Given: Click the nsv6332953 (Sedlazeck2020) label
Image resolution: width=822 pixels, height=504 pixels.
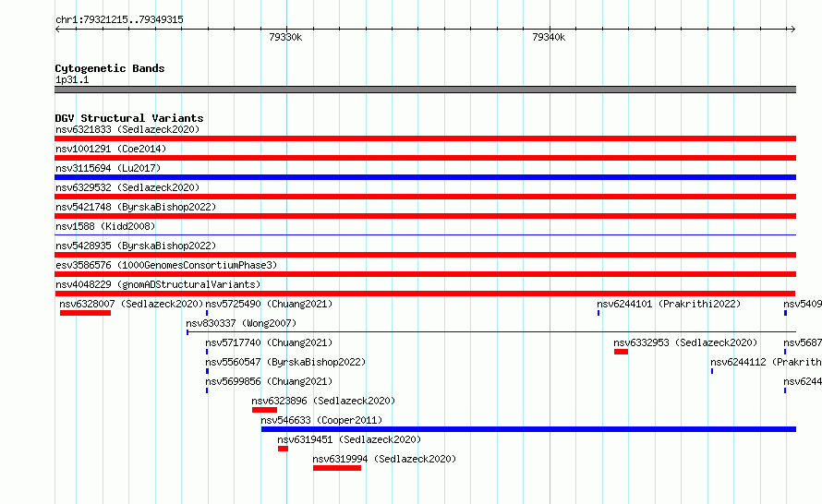Looking at the screenshot, I should coord(685,342).
